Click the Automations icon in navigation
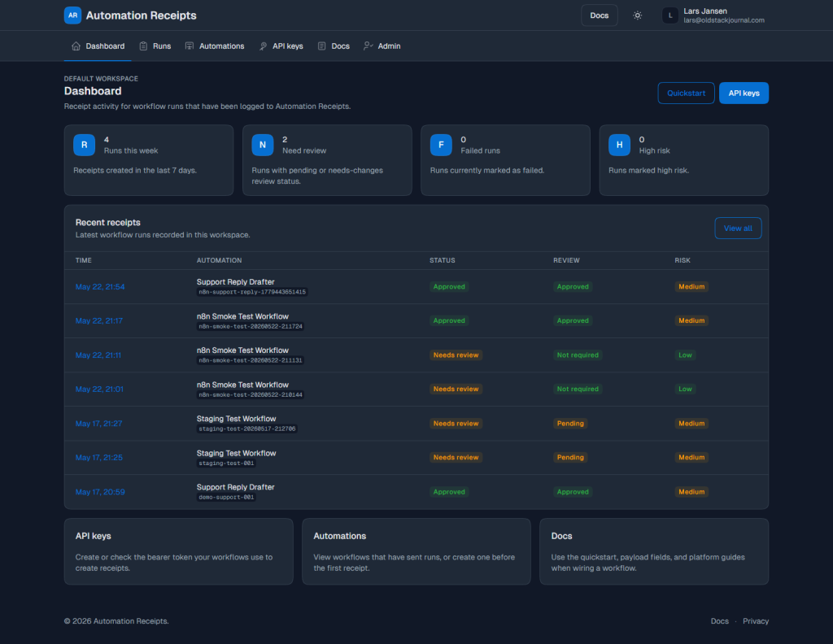This screenshot has width=833, height=644. 189,46
